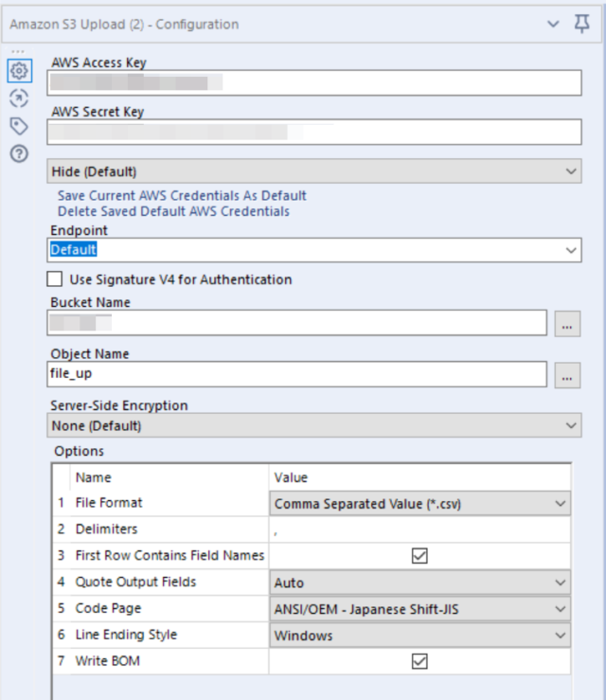
Task: Open the Line Ending Style dropdown
Action: 419,636
